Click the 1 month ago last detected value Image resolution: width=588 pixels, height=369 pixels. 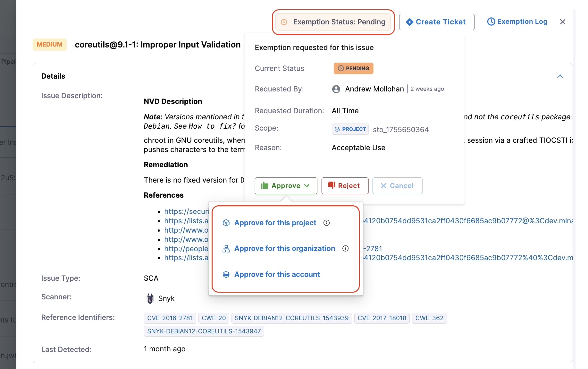click(164, 349)
